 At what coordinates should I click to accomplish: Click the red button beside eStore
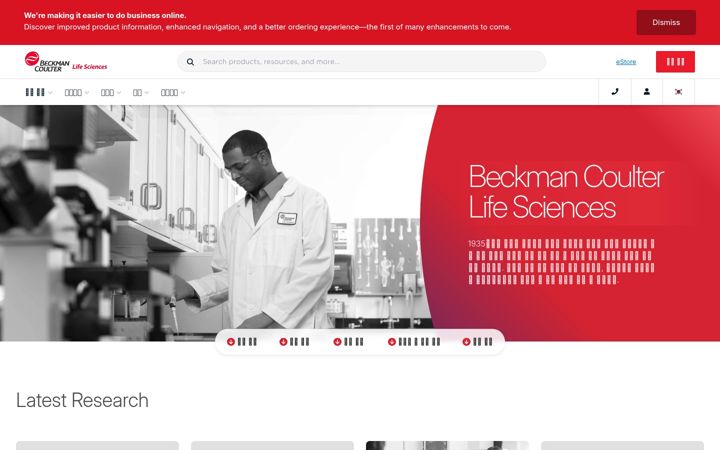point(675,62)
